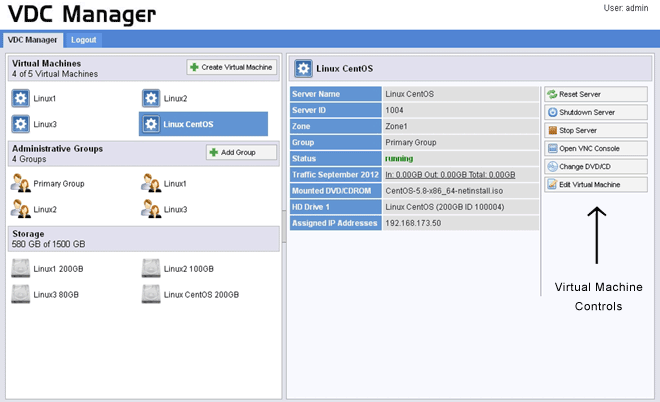
Task: Switch to the VDC Manager tab
Action: pyautogui.click(x=32, y=40)
